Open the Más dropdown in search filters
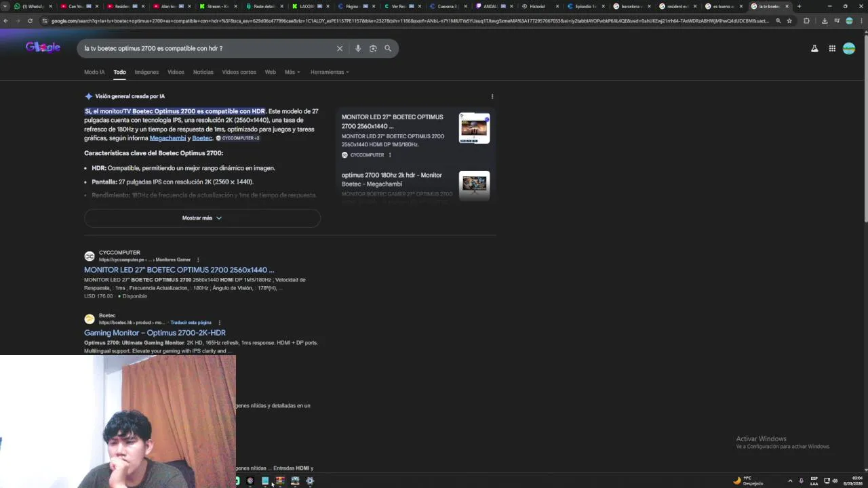868x488 pixels. pos(292,72)
